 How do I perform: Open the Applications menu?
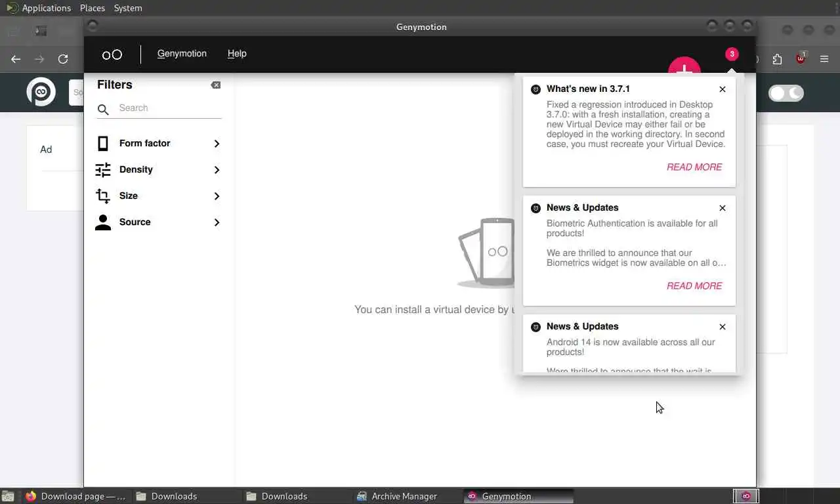coord(39,8)
